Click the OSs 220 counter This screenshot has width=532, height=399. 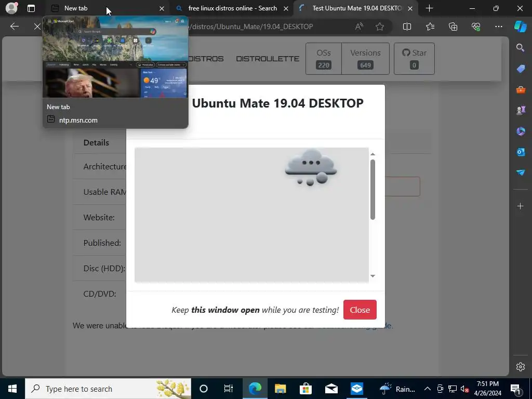pos(323,59)
